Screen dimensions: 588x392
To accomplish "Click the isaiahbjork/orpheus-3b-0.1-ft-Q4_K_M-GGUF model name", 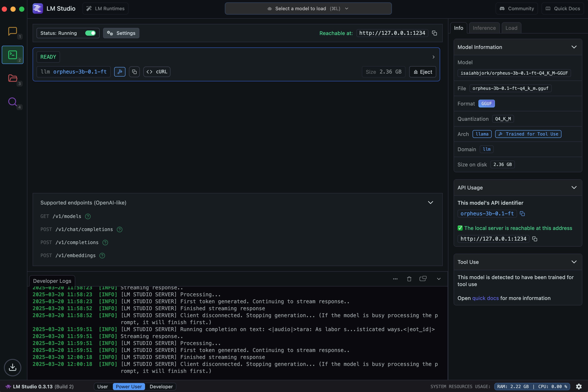I will pyautogui.click(x=514, y=73).
